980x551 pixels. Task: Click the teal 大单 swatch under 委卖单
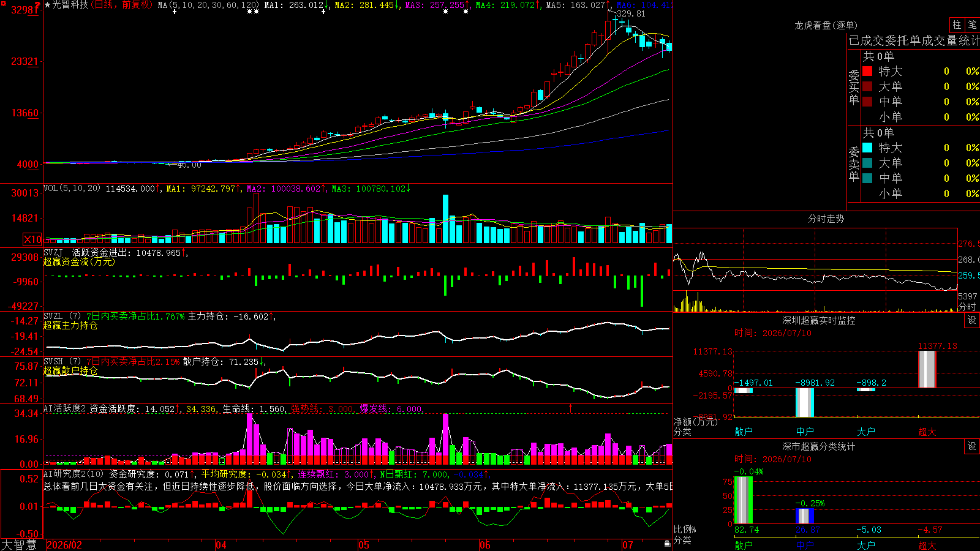point(867,163)
